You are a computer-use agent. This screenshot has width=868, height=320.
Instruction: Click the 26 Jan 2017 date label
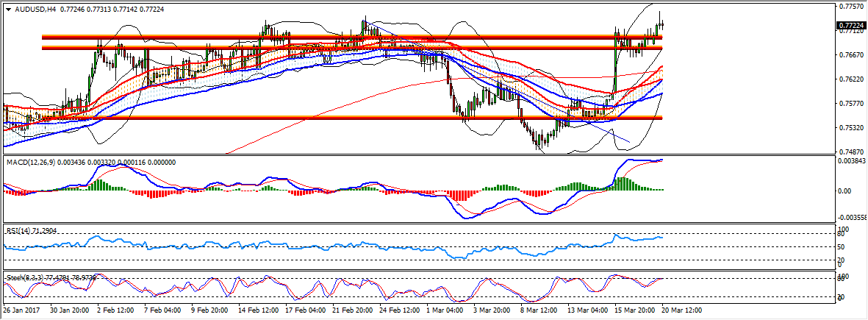pyautogui.click(x=23, y=310)
